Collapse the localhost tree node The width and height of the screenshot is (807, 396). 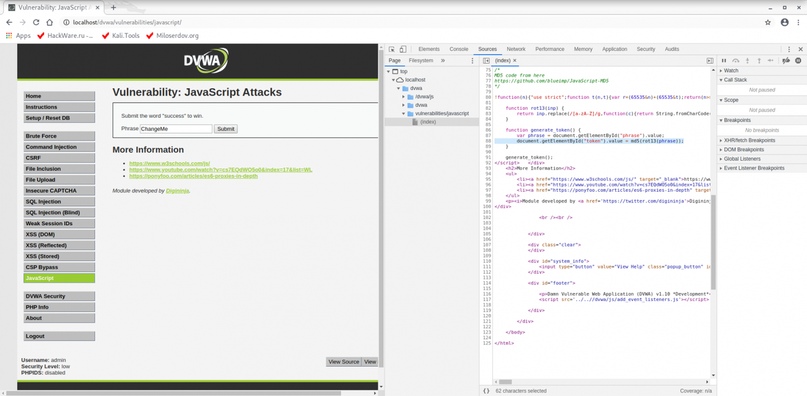(x=393, y=80)
